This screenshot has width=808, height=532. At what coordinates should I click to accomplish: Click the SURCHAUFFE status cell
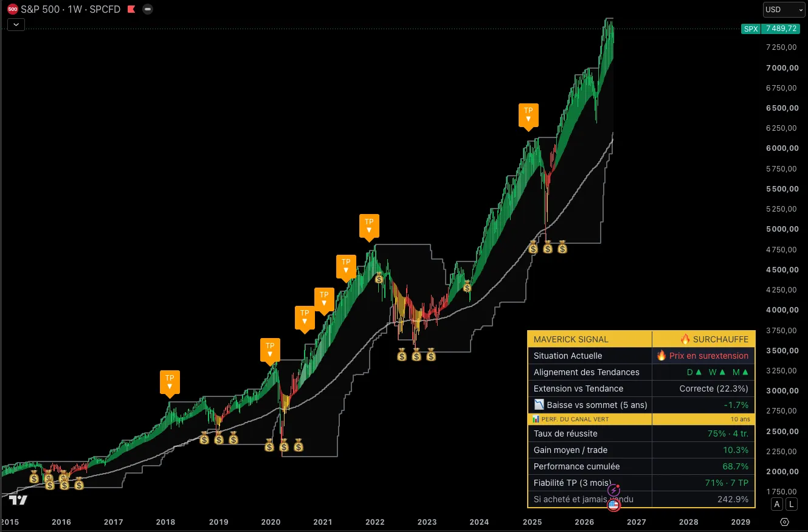pos(703,339)
